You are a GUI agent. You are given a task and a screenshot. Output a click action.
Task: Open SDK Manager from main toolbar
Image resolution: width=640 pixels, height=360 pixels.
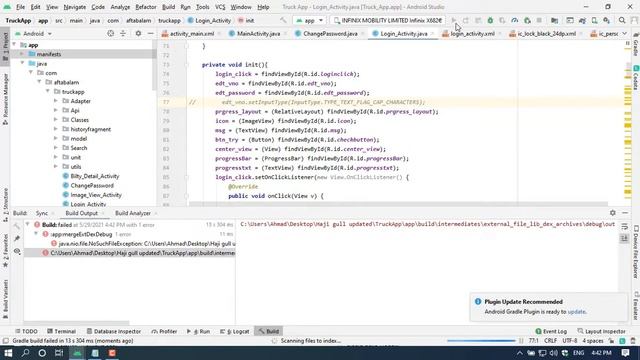click(607, 20)
